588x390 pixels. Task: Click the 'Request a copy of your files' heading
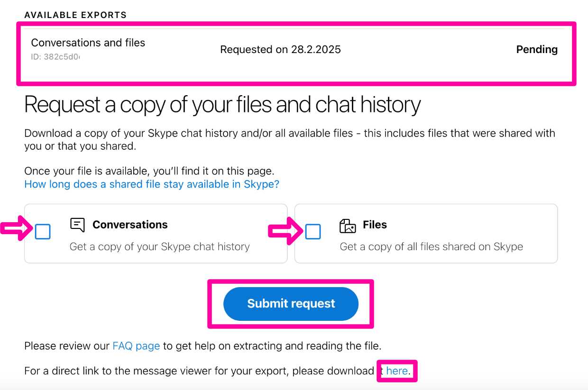pyautogui.click(x=222, y=105)
